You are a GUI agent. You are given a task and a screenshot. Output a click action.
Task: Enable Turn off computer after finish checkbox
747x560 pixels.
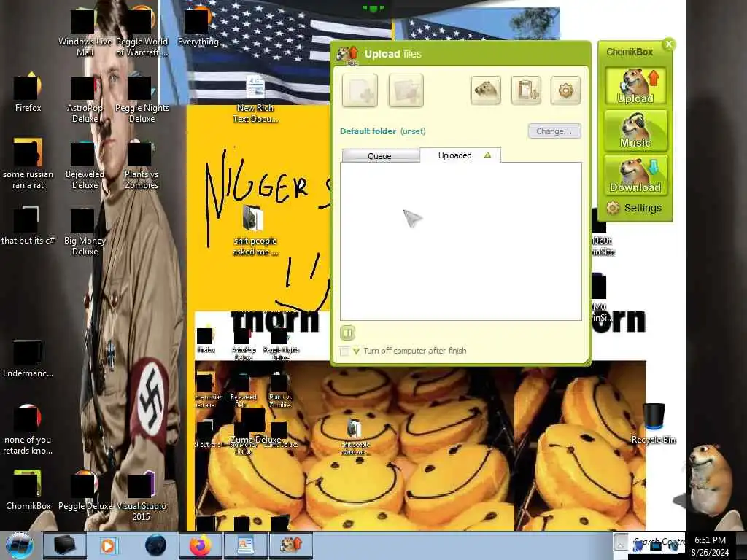(344, 351)
